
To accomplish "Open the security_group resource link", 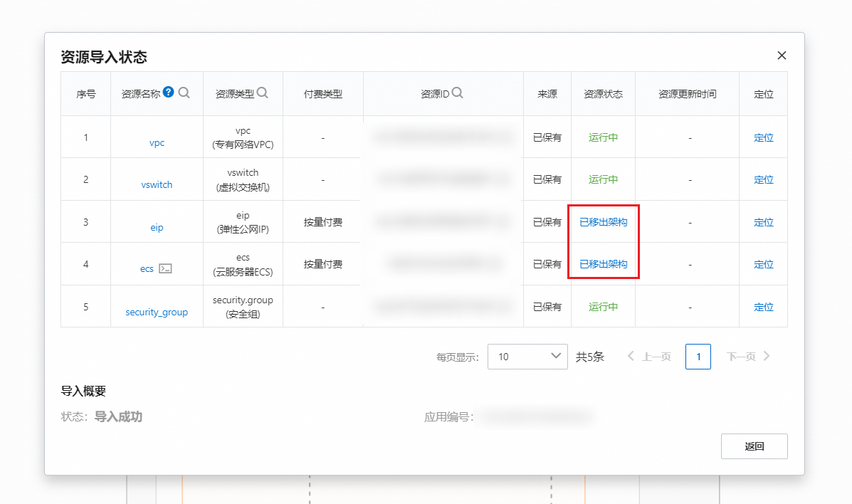I will pos(157,312).
